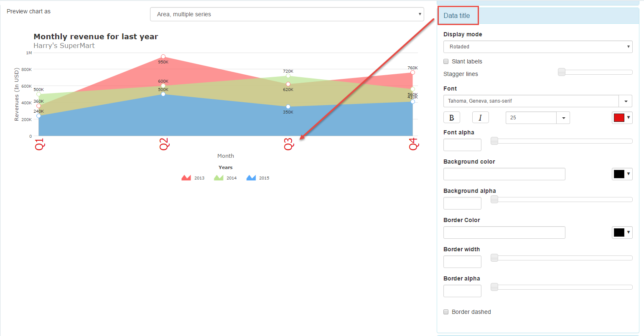Open the font size dropdown arrow
This screenshot has width=644, height=336.
[x=563, y=118]
